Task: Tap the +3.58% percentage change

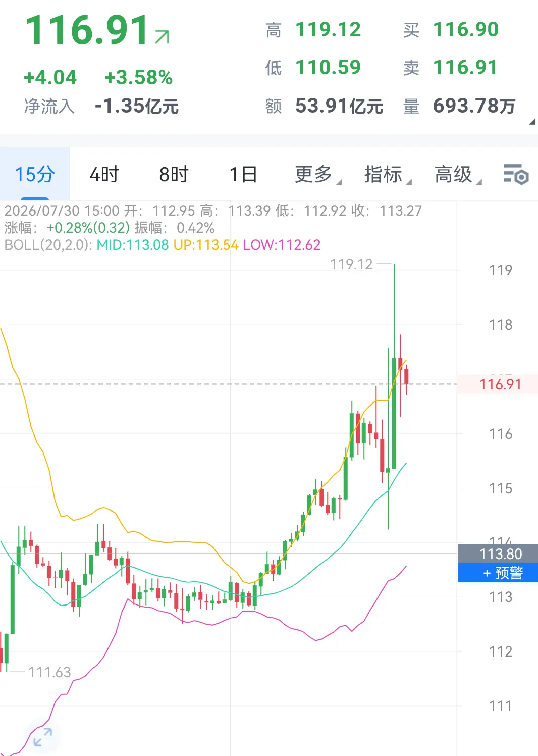Action: pos(138,78)
